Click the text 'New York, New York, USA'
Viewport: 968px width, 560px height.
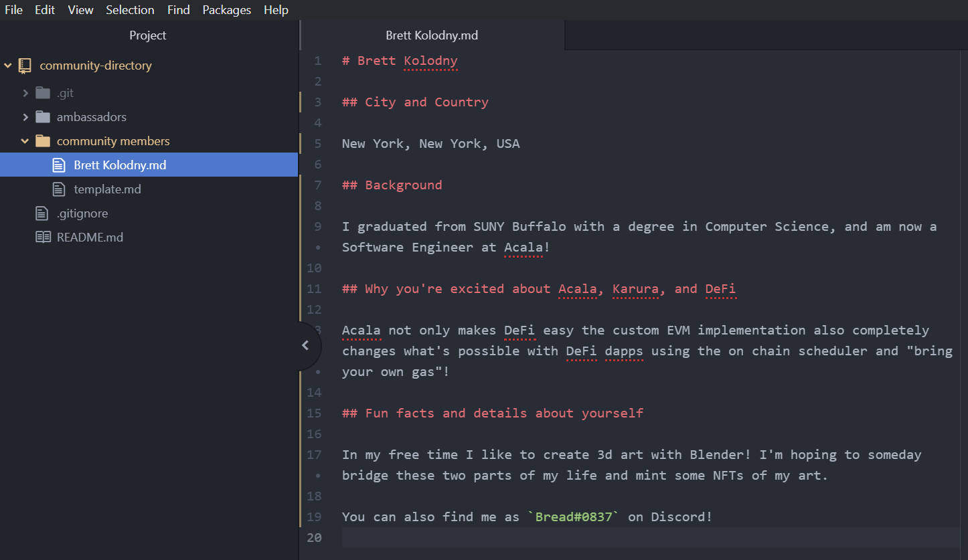click(430, 144)
